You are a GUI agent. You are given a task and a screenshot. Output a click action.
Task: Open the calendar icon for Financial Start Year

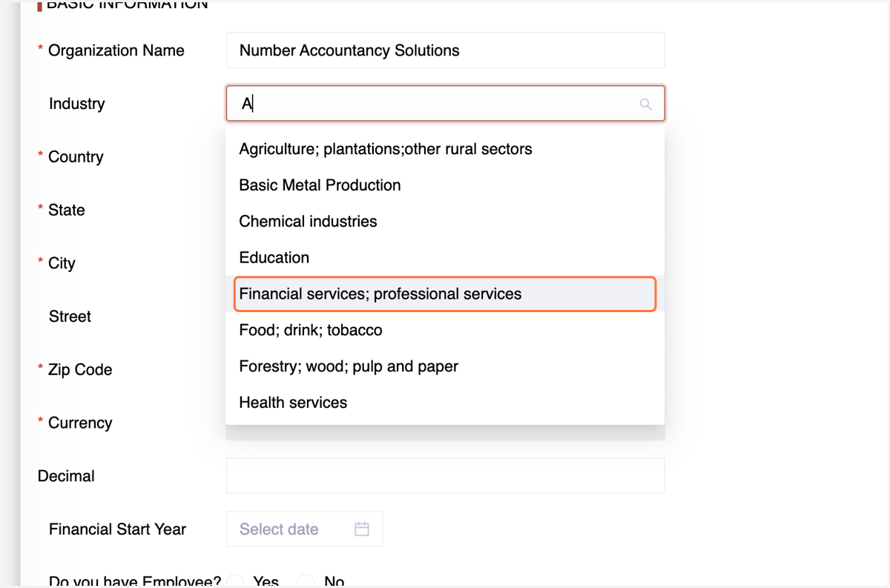click(362, 529)
